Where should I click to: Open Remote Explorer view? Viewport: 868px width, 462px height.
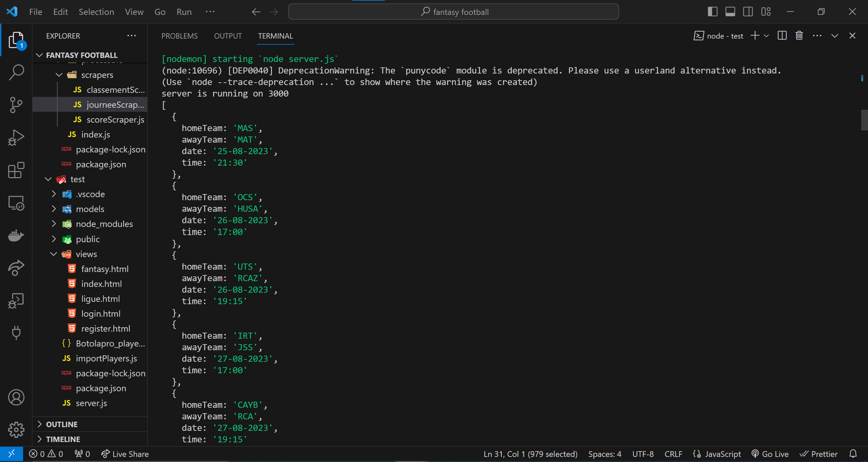[x=16, y=203]
